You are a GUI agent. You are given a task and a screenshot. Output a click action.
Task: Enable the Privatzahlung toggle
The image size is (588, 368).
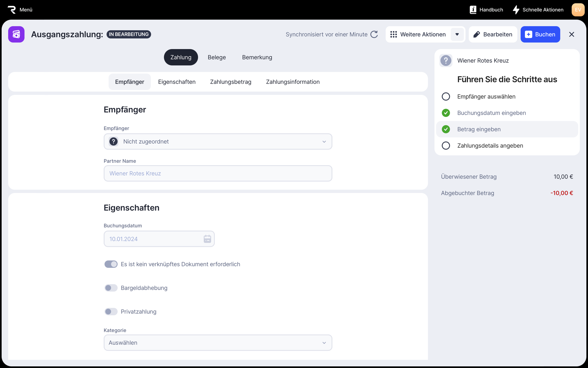[111, 312]
